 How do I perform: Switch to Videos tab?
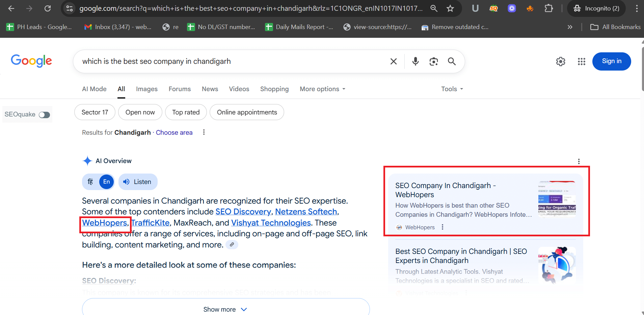pyautogui.click(x=239, y=89)
